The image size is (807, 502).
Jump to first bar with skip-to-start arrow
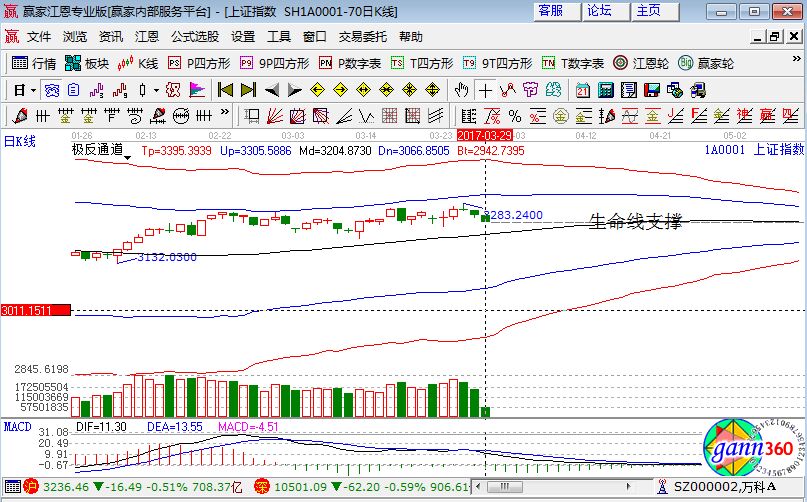click(x=226, y=90)
